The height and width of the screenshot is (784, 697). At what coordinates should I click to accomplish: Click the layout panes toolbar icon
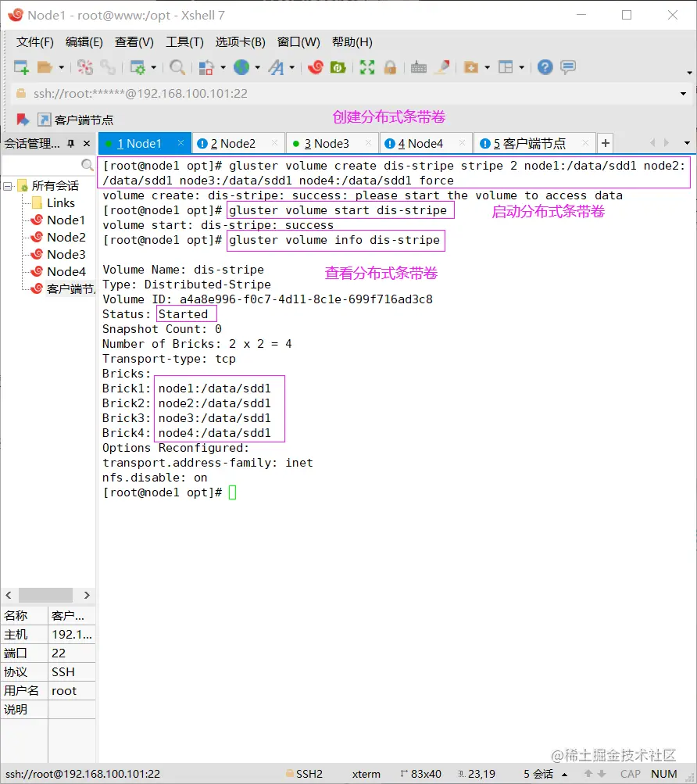point(506,67)
